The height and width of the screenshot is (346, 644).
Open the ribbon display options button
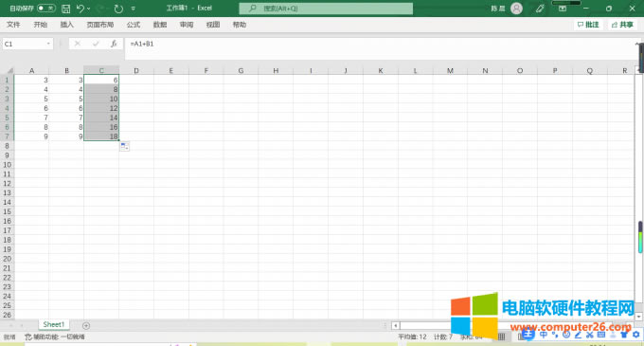563,9
